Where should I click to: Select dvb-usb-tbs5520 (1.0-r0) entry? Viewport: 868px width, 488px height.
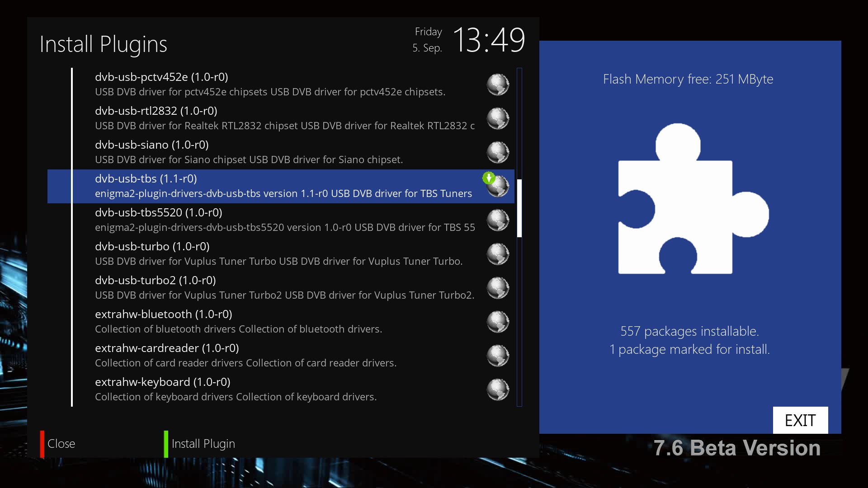click(x=281, y=220)
